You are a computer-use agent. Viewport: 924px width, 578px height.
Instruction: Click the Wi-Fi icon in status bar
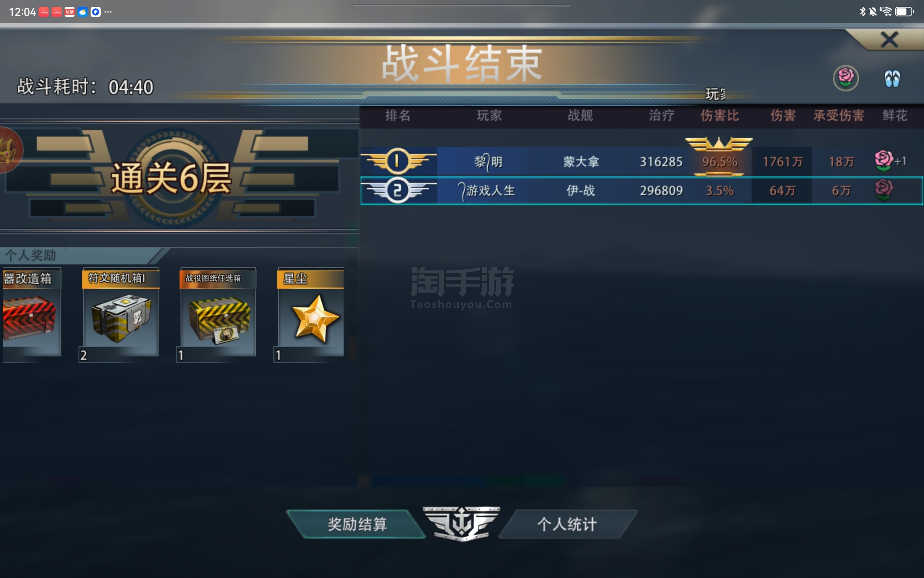click(886, 12)
